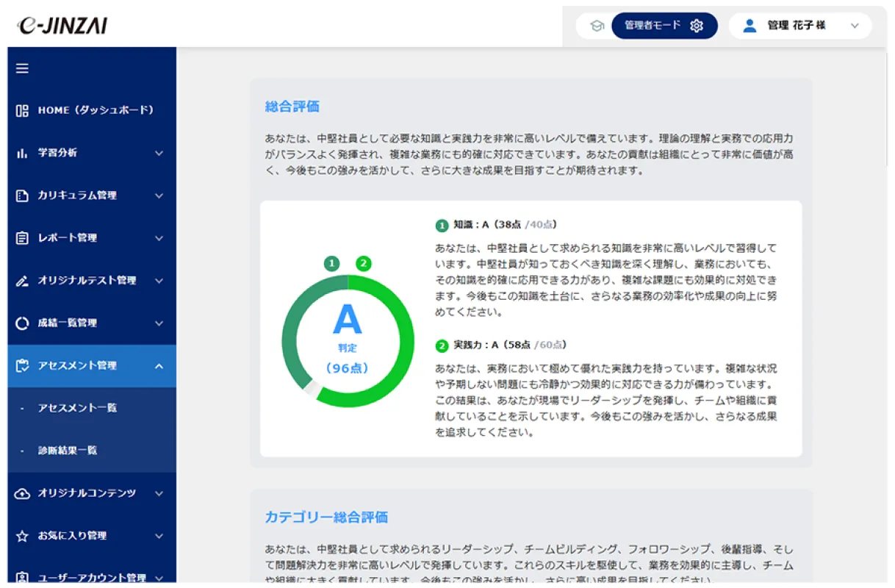Viewport: 895px width, 588px height.
Task: Click the カリキュラム管理 document icon
Action: (x=22, y=196)
